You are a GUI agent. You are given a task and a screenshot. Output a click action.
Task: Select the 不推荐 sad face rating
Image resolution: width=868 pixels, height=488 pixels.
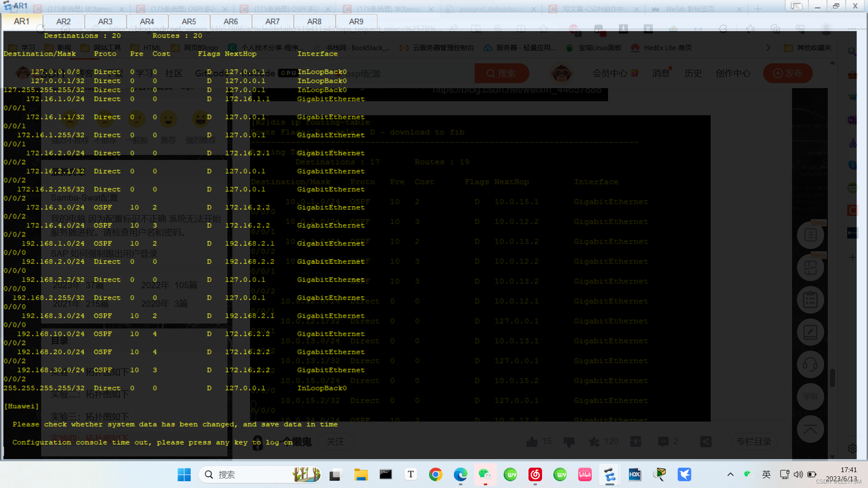104,120
